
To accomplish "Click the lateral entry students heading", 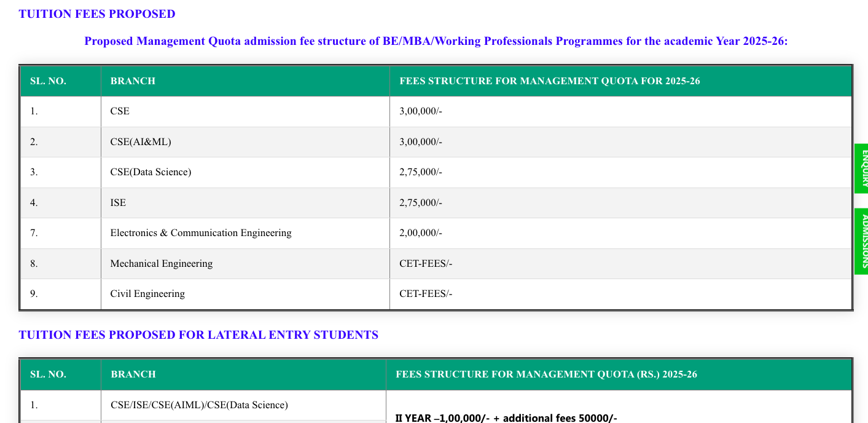I will (198, 334).
